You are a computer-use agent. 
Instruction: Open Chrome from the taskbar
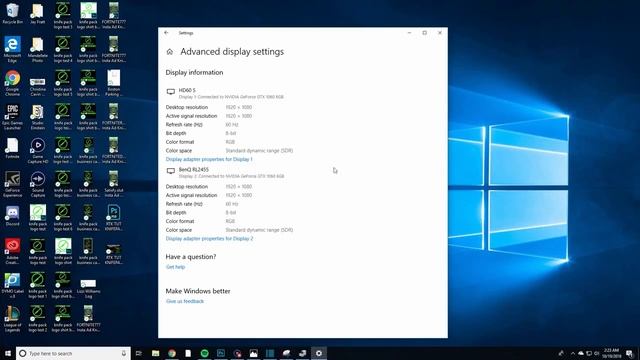[172, 353]
